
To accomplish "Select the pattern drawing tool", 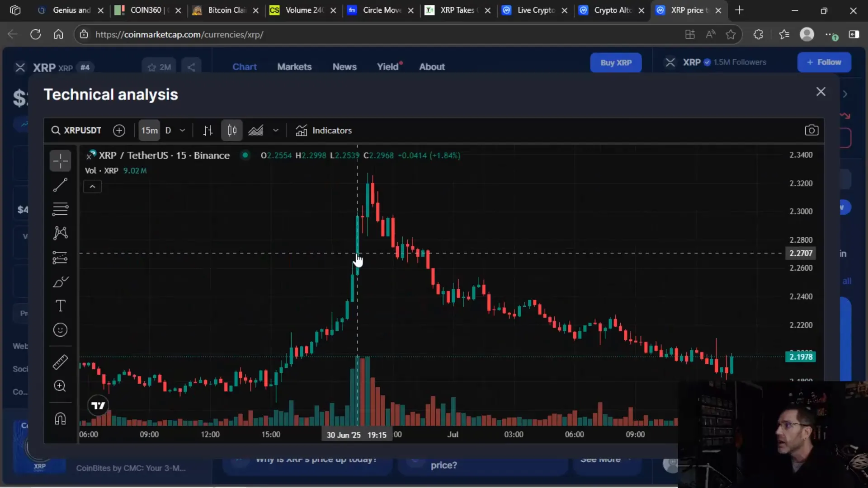I will click(x=60, y=233).
